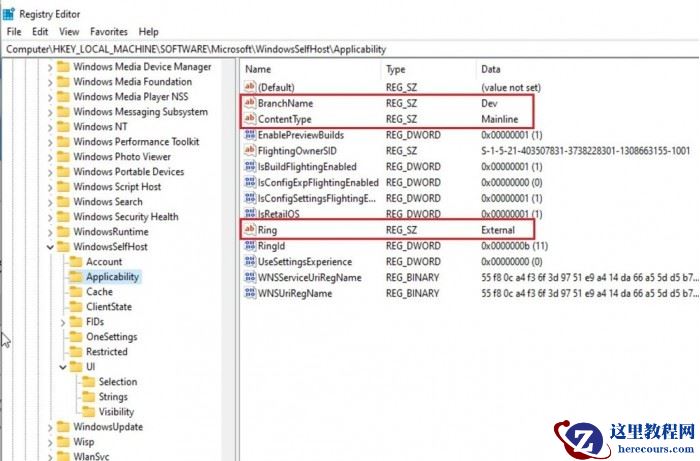
Task: Open the Favorites menu
Action: click(x=108, y=32)
